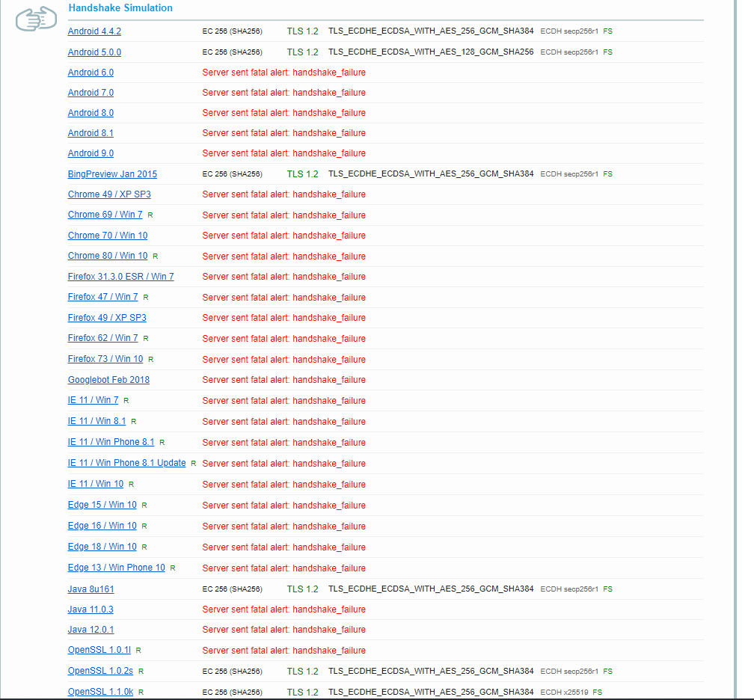Image resolution: width=754 pixels, height=700 pixels.
Task: Open the IE 11 / Win 7 link
Action: pos(93,400)
